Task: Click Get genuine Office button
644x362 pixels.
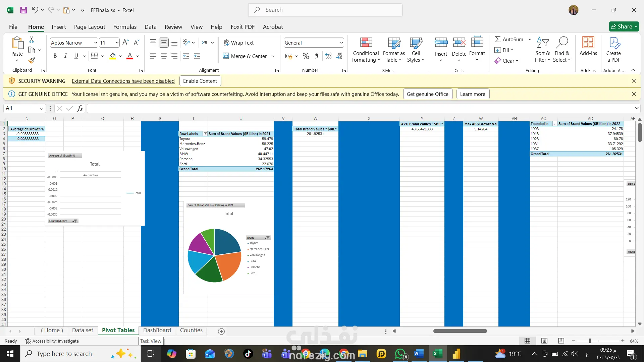Action: 428,94
